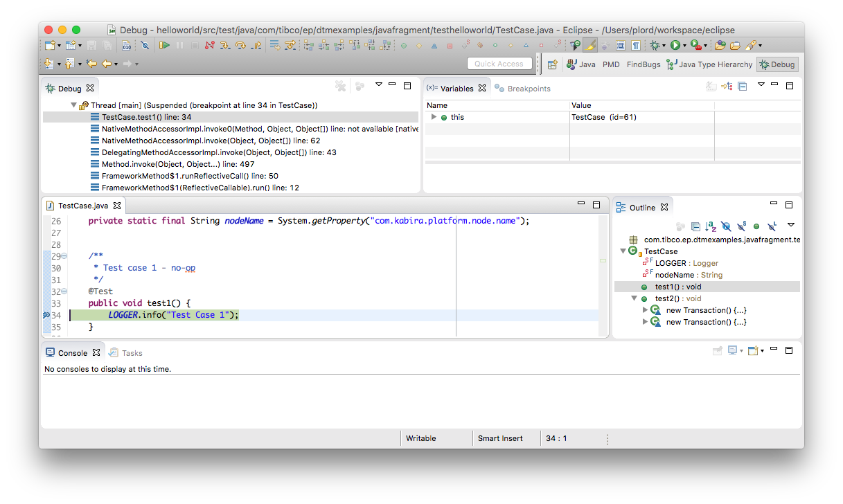Click the Disconnect debug toolbar icon

click(210, 45)
